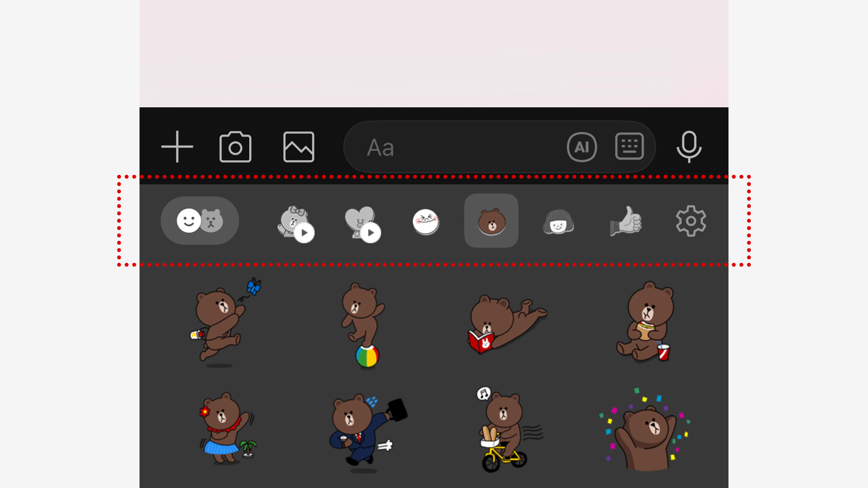
Task: Switch to keyboard using the keyboard icon
Action: [x=629, y=147]
